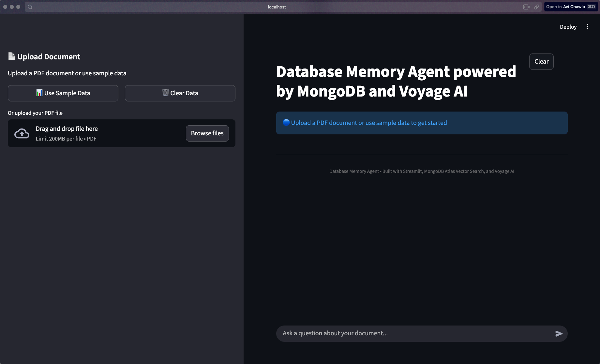This screenshot has width=600, height=364.
Task: Click 'Upload a PDF document or use sample data' sidebar text
Action: 67,73
